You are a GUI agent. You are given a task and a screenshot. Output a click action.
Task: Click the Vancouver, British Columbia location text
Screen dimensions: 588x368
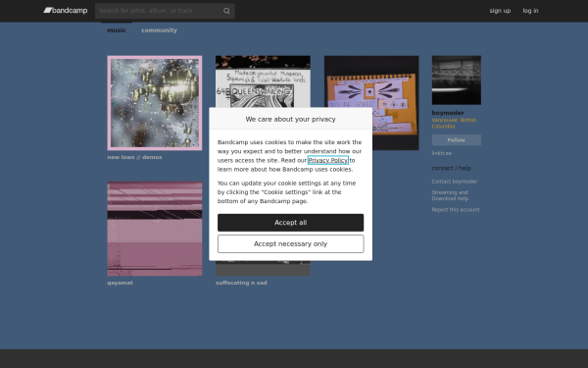coord(454,123)
